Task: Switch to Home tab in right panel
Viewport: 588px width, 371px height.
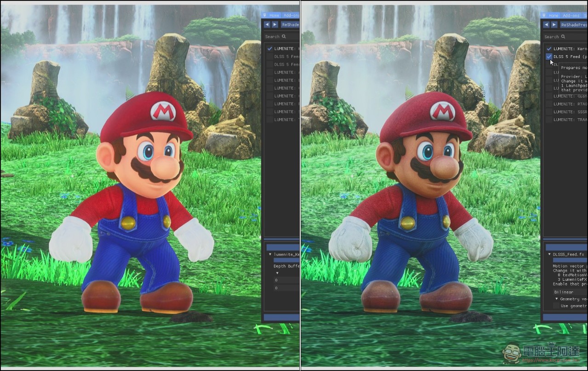Action: point(554,16)
